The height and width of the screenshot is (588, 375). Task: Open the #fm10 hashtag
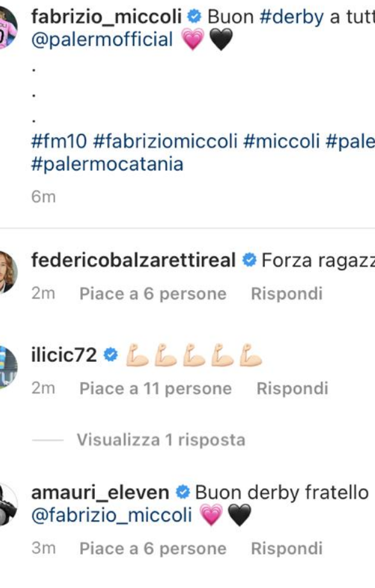pos(59,142)
